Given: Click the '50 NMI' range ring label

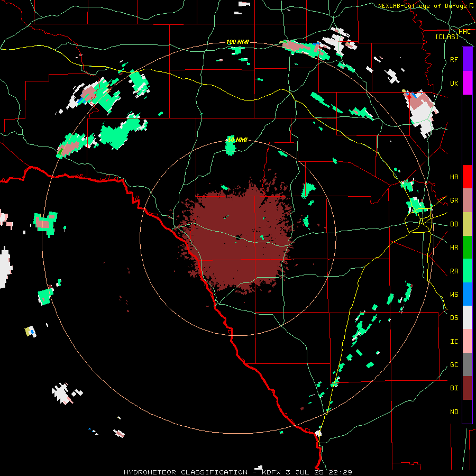Looking at the screenshot, I should click(237, 140).
